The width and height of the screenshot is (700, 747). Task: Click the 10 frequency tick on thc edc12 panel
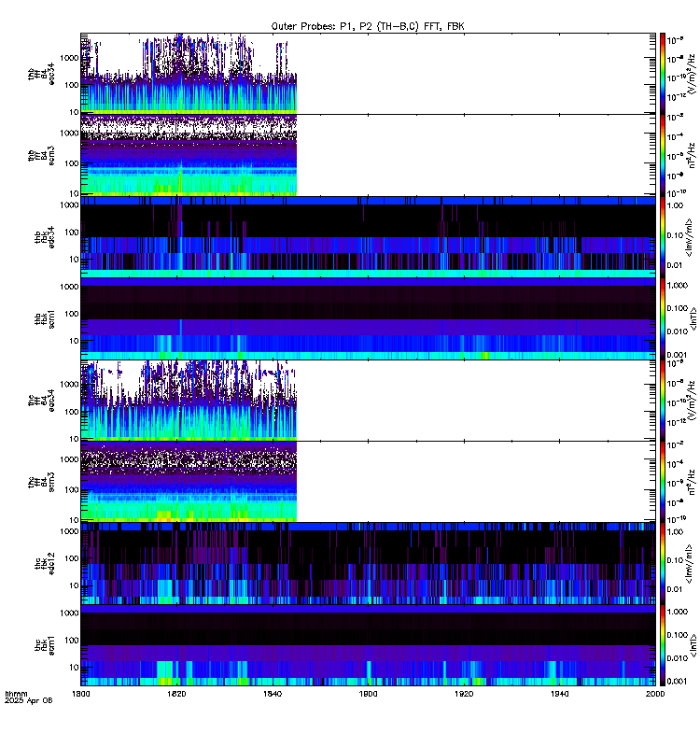coord(74,585)
